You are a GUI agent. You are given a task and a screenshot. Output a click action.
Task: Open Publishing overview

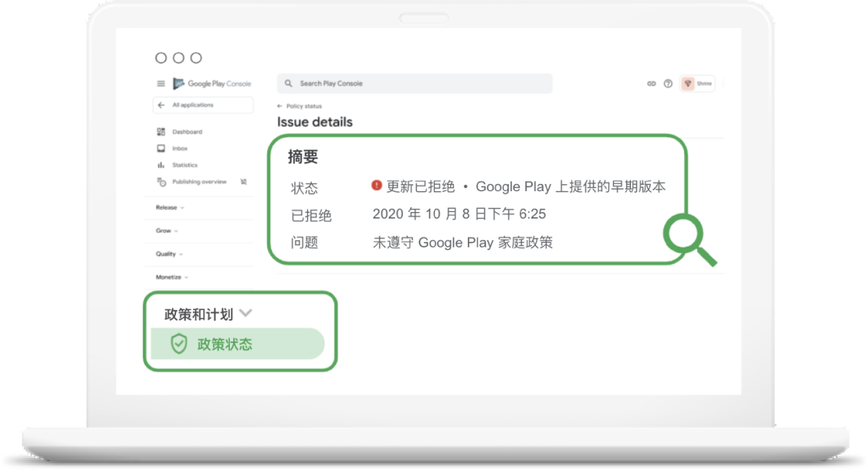pyautogui.click(x=200, y=182)
